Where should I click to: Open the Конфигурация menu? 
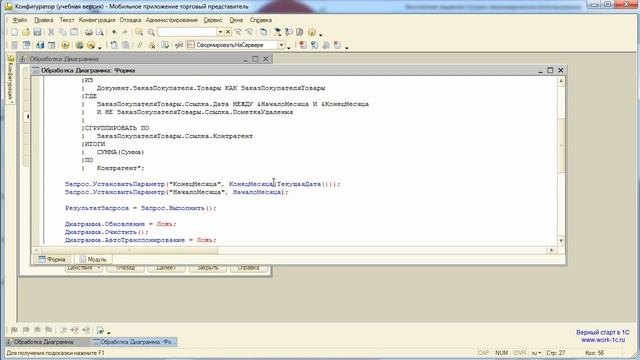97,20
